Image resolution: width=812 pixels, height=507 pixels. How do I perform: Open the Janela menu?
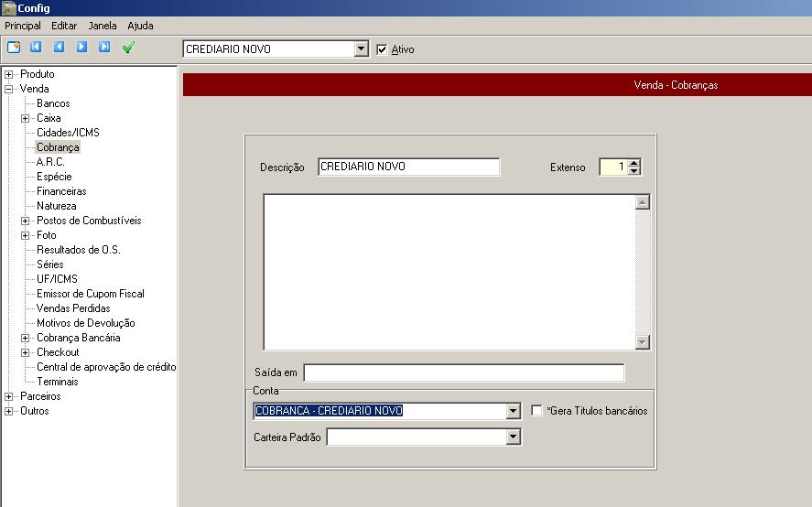pos(103,26)
